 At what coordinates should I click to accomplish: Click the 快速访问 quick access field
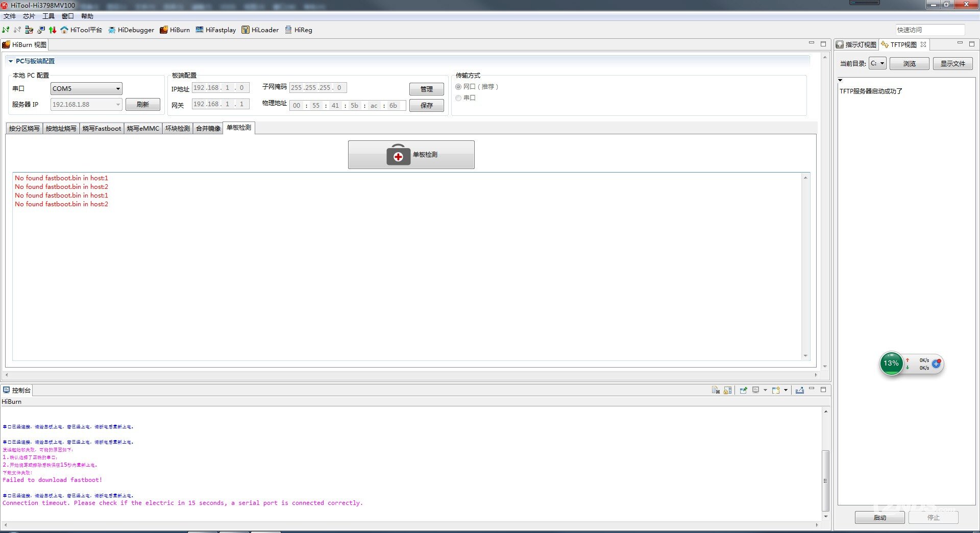tap(930, 30)
